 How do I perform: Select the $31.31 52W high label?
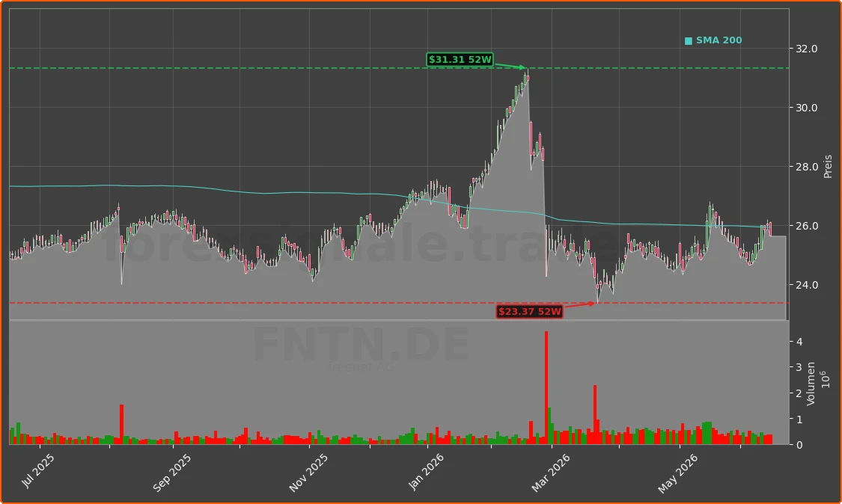coord(460,60)
